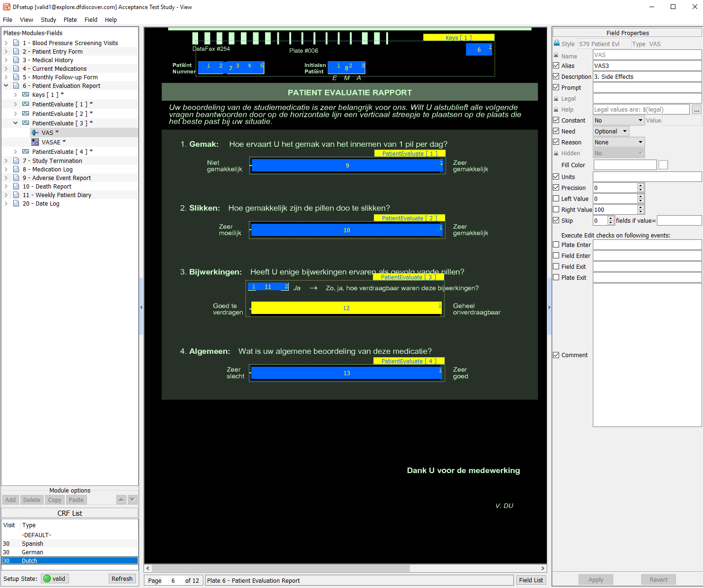Click the Fill Color swatch box
Screen dimensions: 703x588
click(x=663, y=165)
